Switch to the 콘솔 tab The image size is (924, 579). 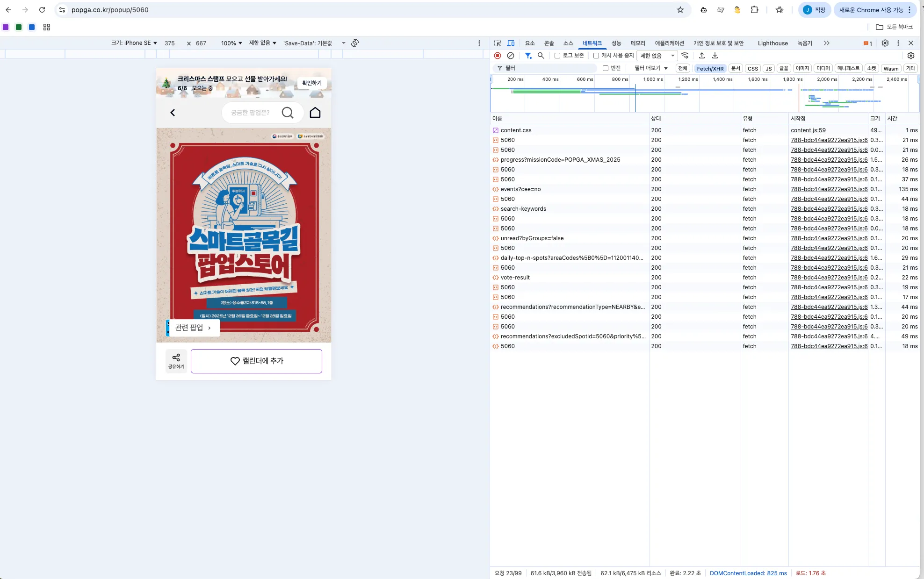click(549, 43)
